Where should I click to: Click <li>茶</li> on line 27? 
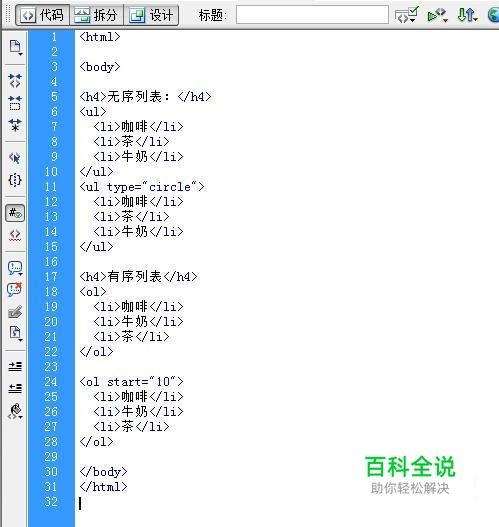click(x=131, y=427)
